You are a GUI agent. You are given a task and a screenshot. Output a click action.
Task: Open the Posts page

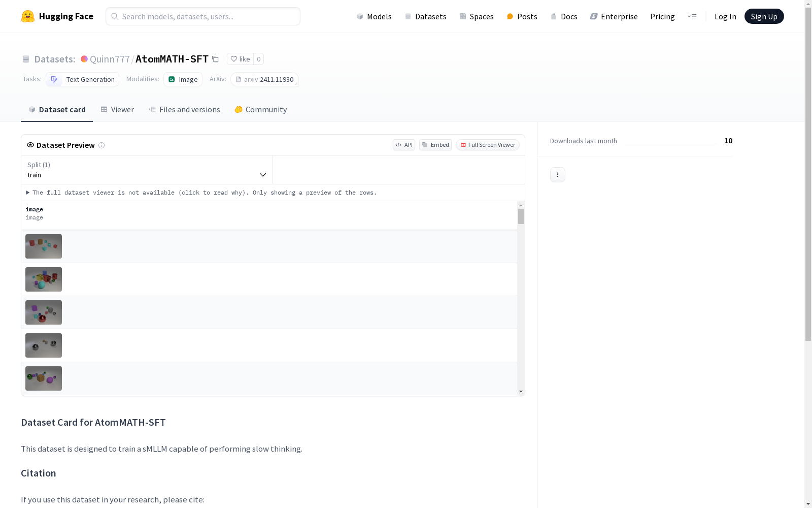522,16
